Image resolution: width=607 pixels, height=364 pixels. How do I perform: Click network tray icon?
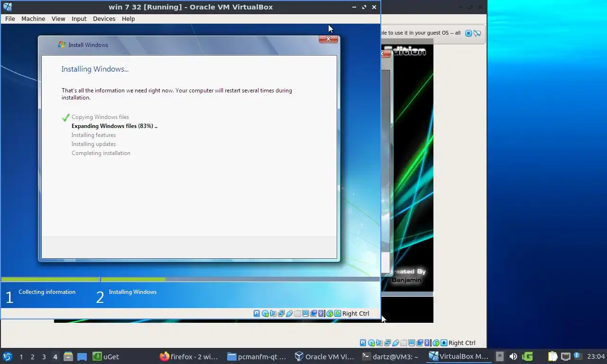tap(565, 356)
